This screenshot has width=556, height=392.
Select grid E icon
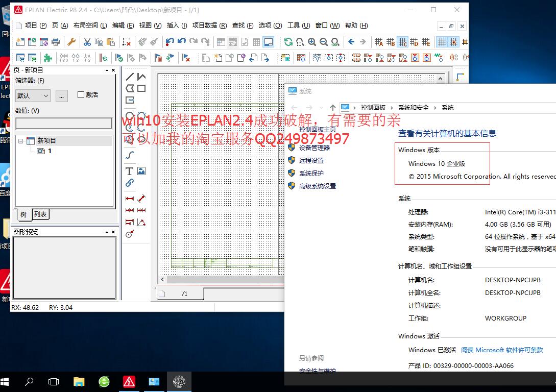point(425,42)
